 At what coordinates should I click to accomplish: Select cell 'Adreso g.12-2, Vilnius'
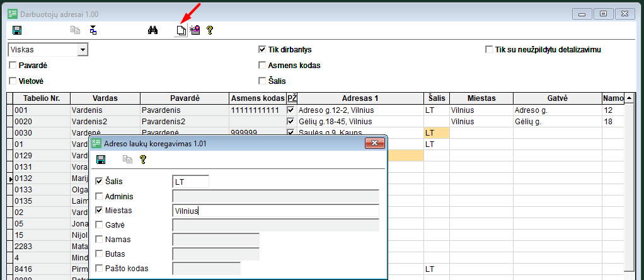click(x=360, y=110)
